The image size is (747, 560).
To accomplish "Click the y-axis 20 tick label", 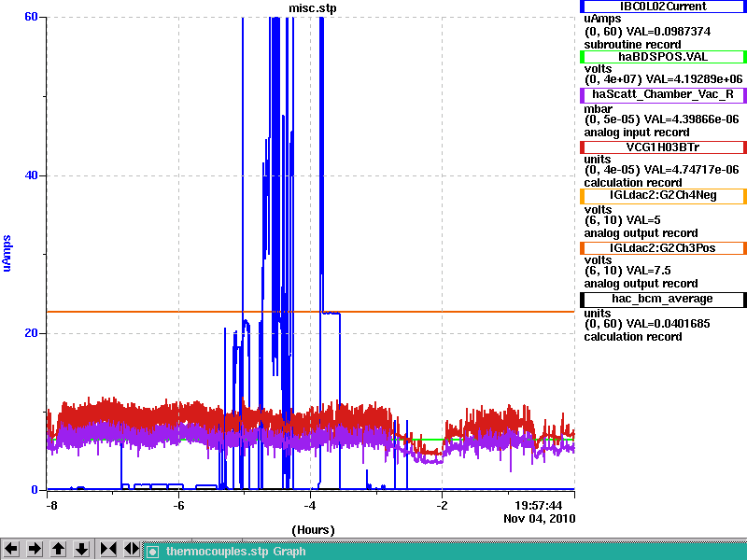I will click(31, 333).
